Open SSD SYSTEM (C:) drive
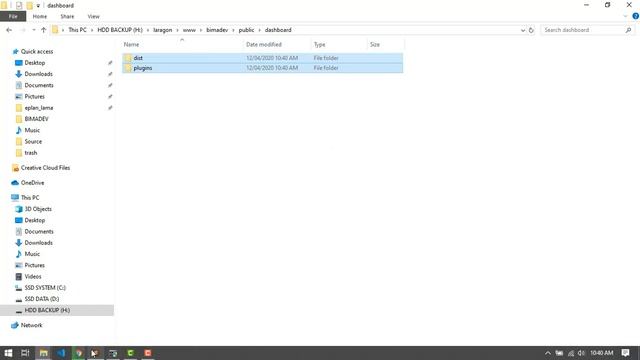This screenshot has height=360, width=640. tap(45, 288)
